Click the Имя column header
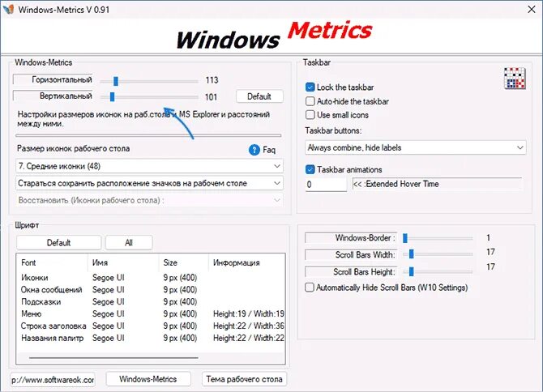Screen dimensions: 543x392 coord(123,262)
